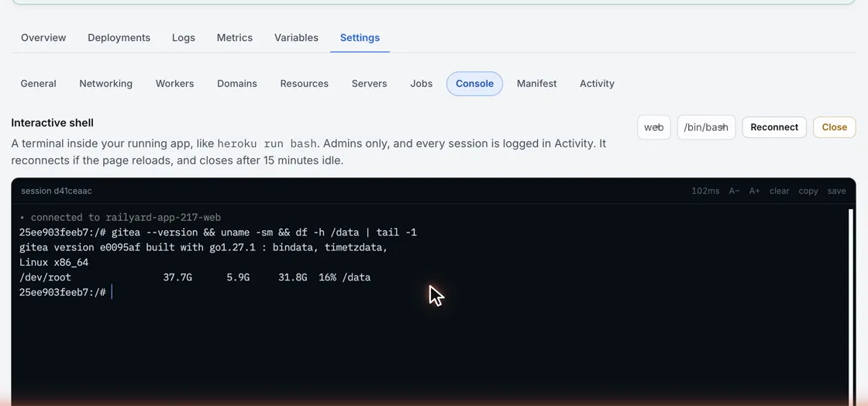Switch to the Workers section
868x406 pixels.
pos(174,84)
